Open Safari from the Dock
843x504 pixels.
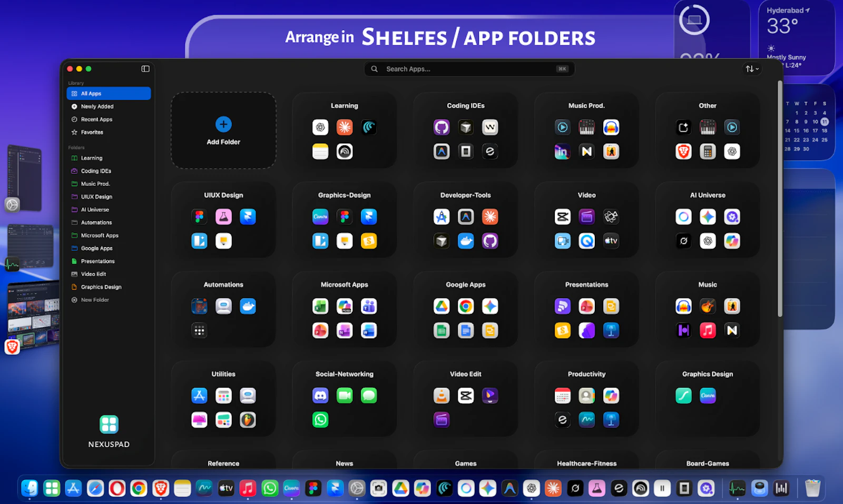(95, 489)
